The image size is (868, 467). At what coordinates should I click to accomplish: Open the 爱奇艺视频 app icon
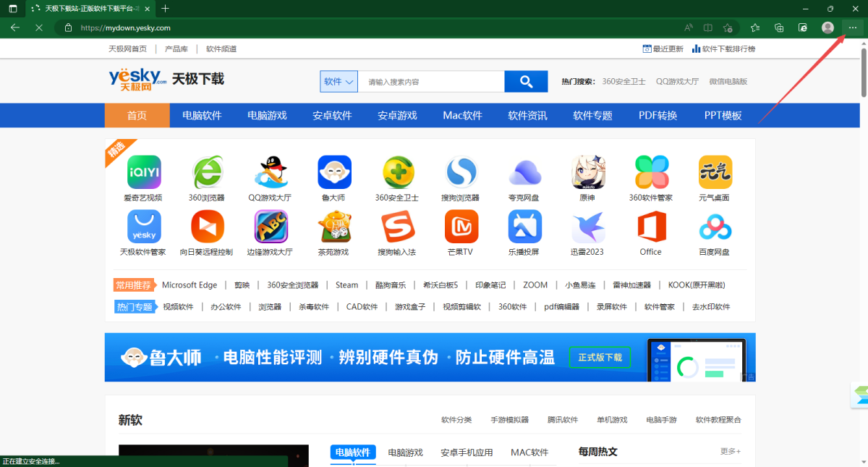pyautogui.click(x=143, y=172)
